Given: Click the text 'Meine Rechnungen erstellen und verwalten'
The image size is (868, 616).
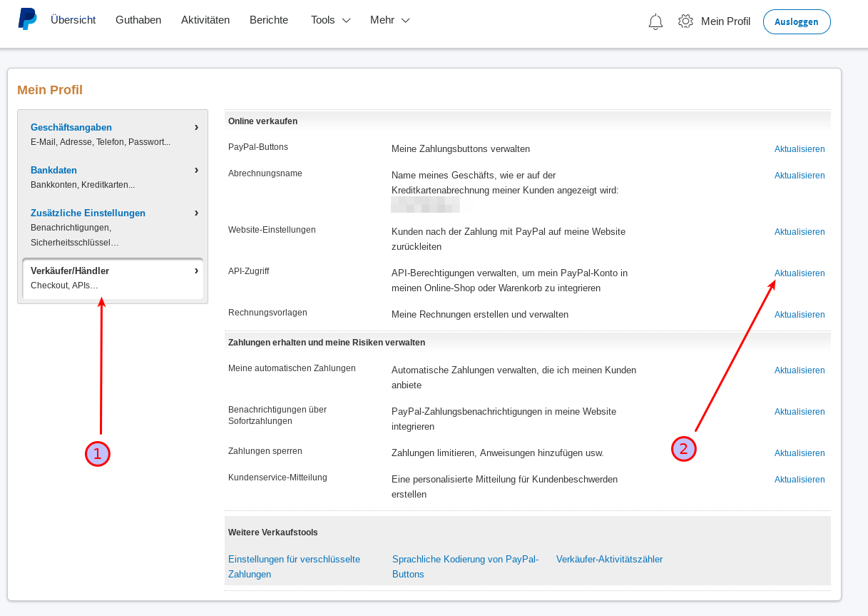Looking at the screenshot, I should pyautogui.click(x=480, y=315).
